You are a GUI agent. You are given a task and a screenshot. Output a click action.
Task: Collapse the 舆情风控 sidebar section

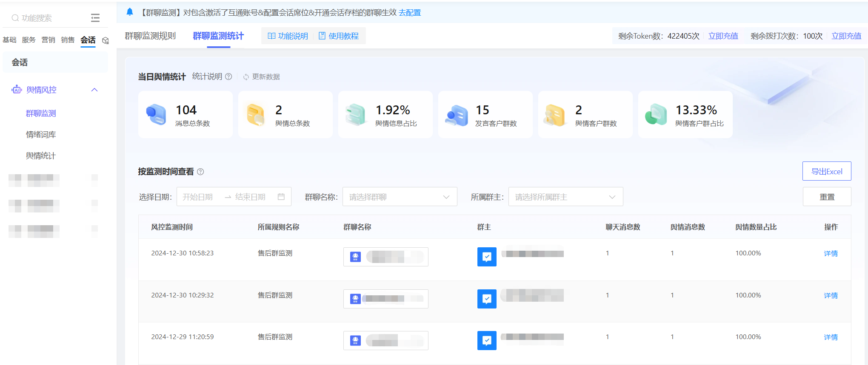click(94, 90)
